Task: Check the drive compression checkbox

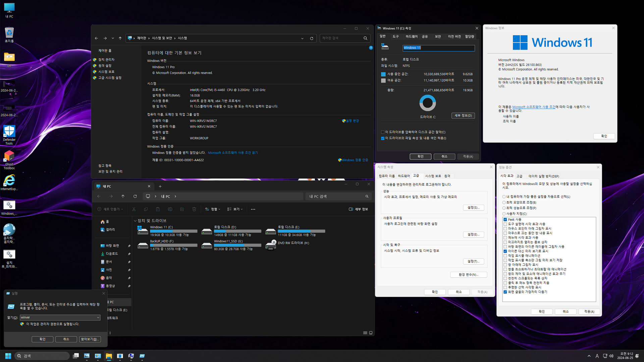Action: point(383,132)
